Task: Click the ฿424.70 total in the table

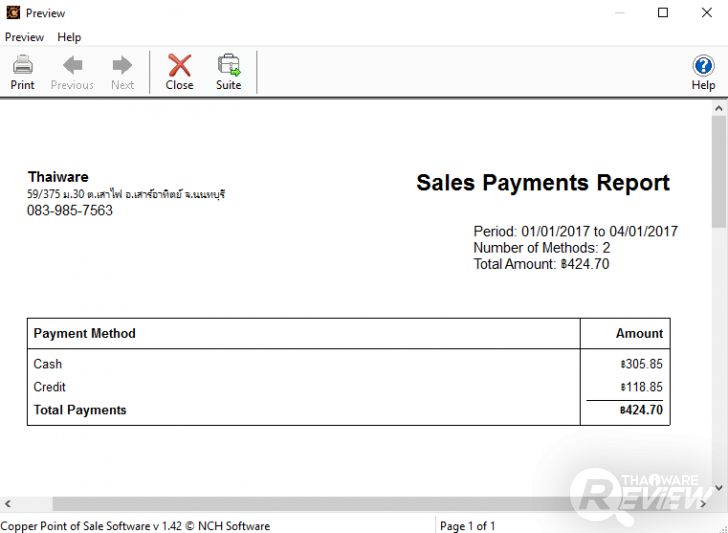Action: point(641,410)
